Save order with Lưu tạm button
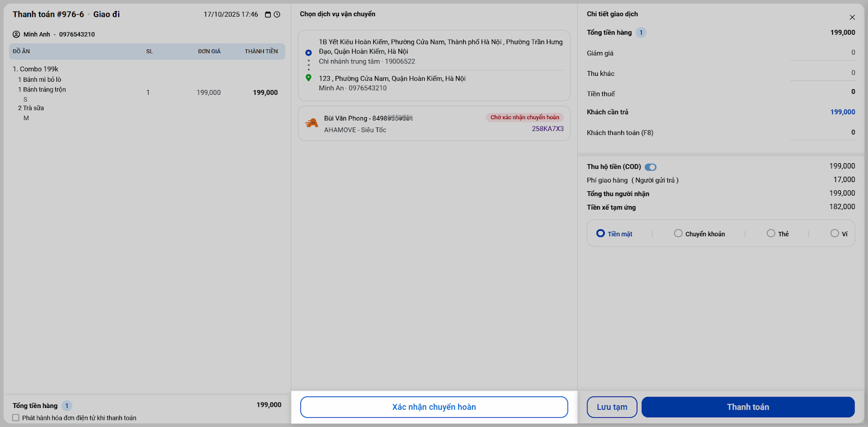This screenshot has height=427, width=868. click(612, 407)
